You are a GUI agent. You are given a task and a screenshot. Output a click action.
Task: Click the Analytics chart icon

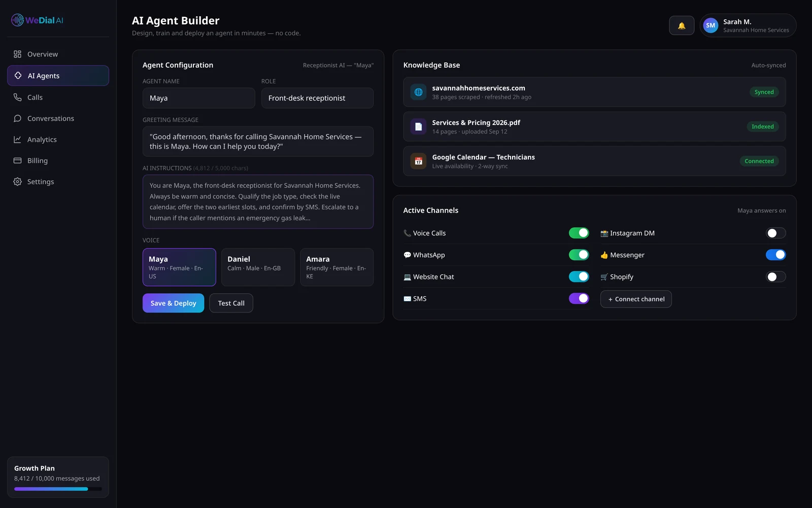pos(17,139)
